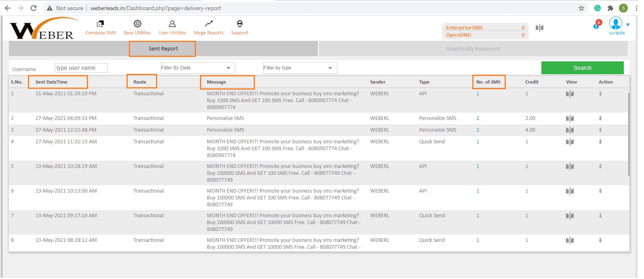644x279 pixels.
Task: Open User Utilities person icon
Action: point(172,24)
